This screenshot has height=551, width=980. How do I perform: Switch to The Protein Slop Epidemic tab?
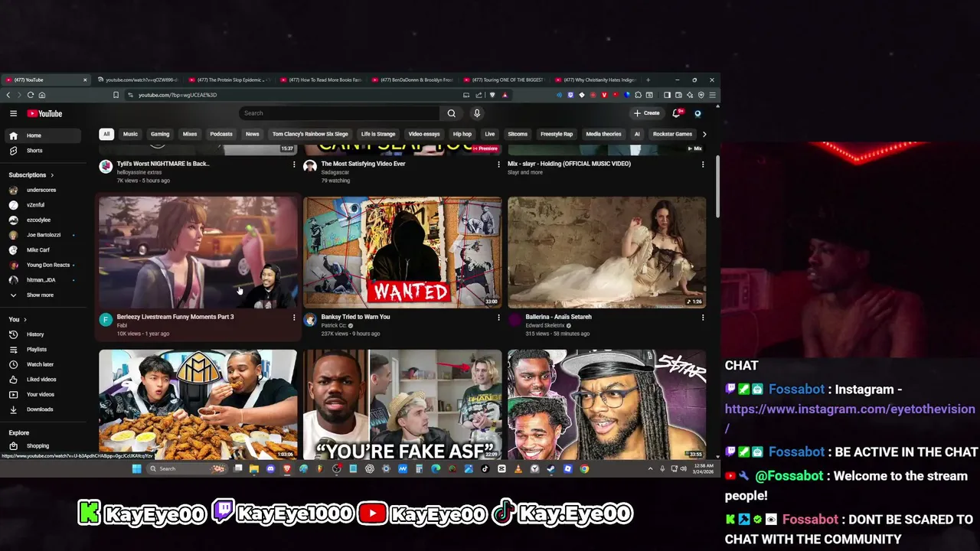point(230,80)
